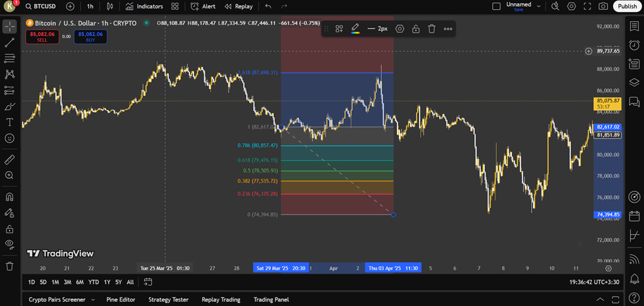Select the ruler measure tool
The height and width of the screenshot is (306, 644).
9,159
